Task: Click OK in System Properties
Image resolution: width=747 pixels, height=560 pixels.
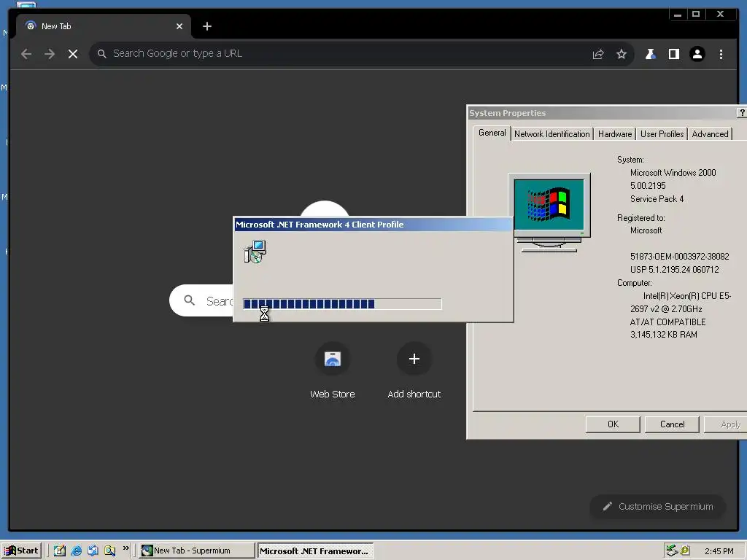Action: click(x=613, y=424)
